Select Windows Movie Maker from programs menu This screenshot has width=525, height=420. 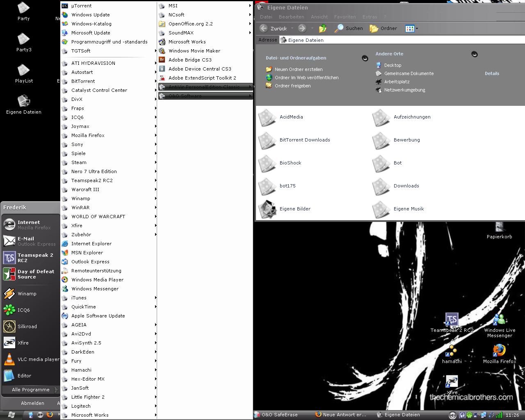[x=194, y=51]
